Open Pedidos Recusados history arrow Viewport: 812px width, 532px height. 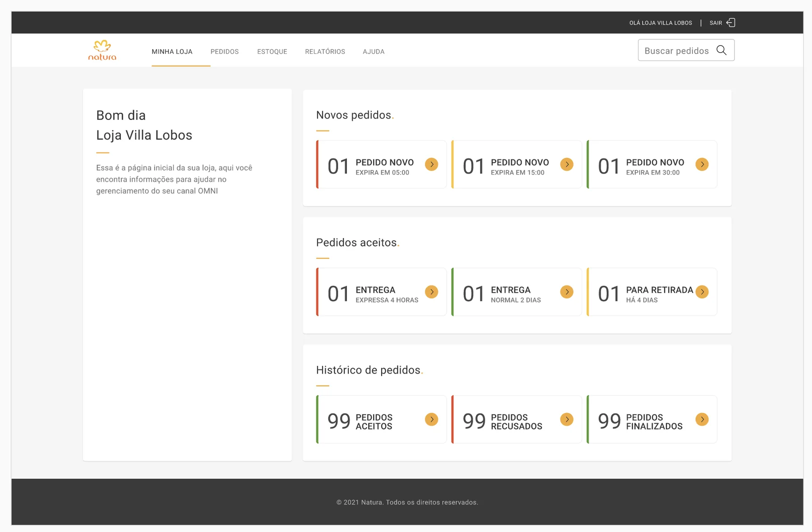[567, 419]
